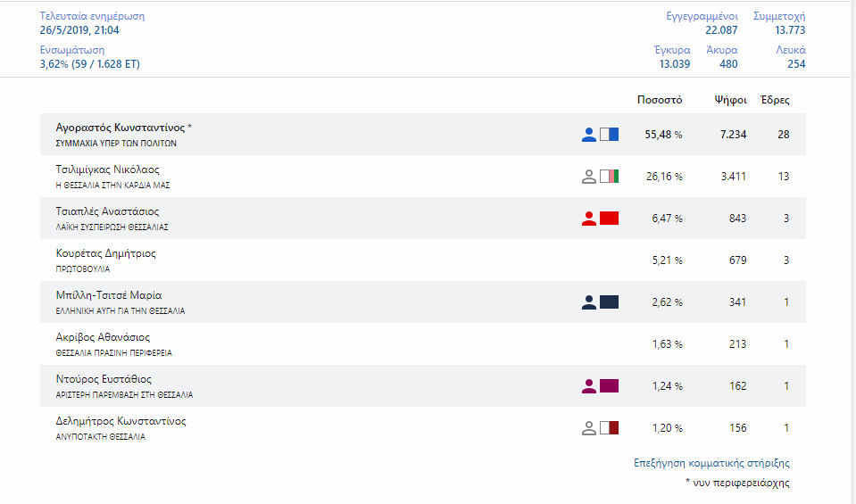
Task: Click the red person icon beside Τσιαπλές Αναστάσιος
Action: coord(588,219)
